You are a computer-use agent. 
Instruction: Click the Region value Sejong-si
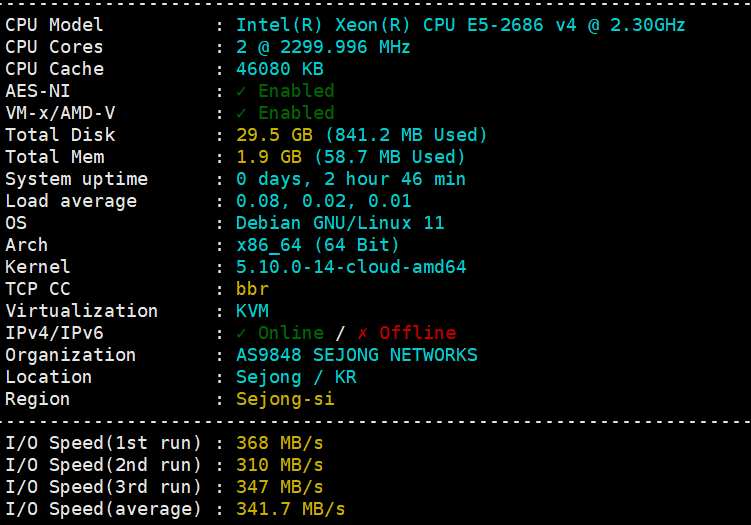[285, 399]
